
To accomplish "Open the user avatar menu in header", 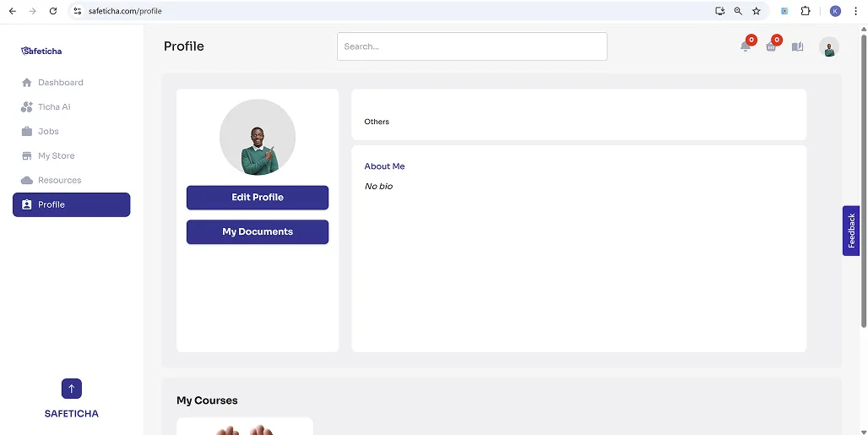I will tap(828, 46).
